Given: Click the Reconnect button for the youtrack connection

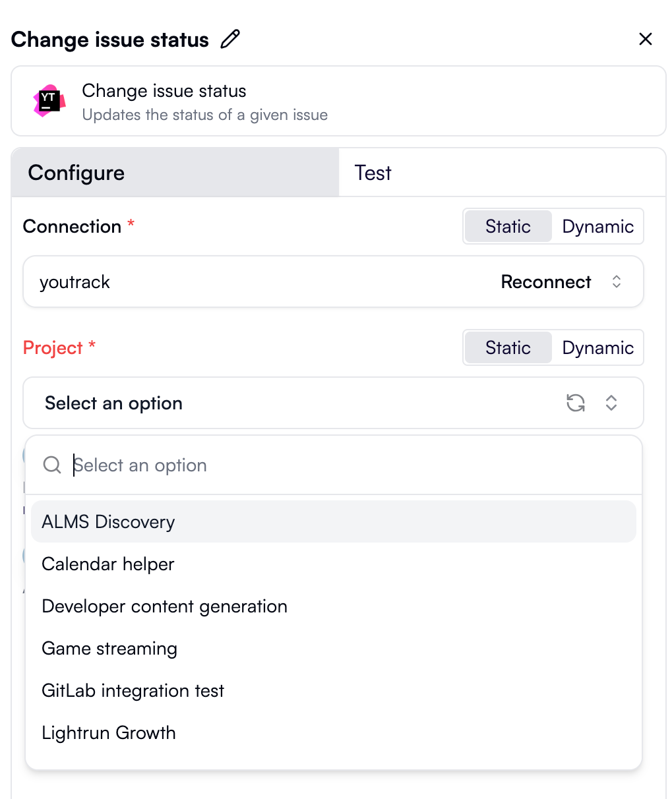Looking at the screenshot, I should 546,281.
